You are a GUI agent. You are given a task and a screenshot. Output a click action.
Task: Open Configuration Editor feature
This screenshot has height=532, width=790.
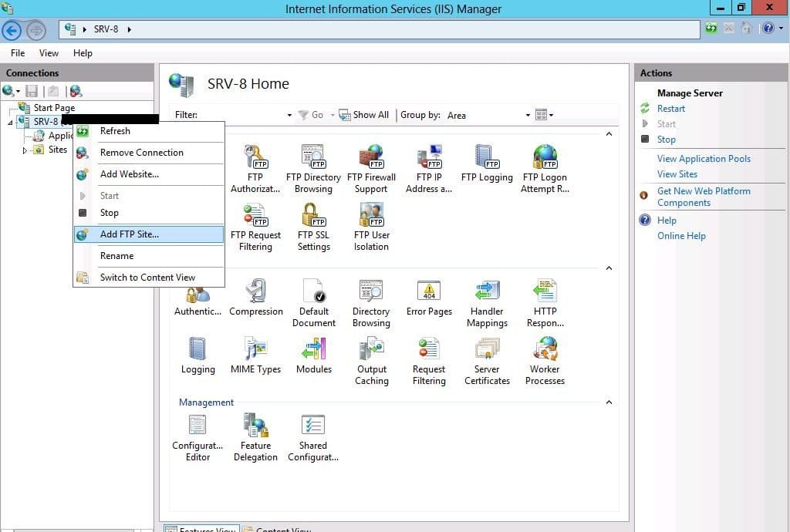tap(197, 437)
